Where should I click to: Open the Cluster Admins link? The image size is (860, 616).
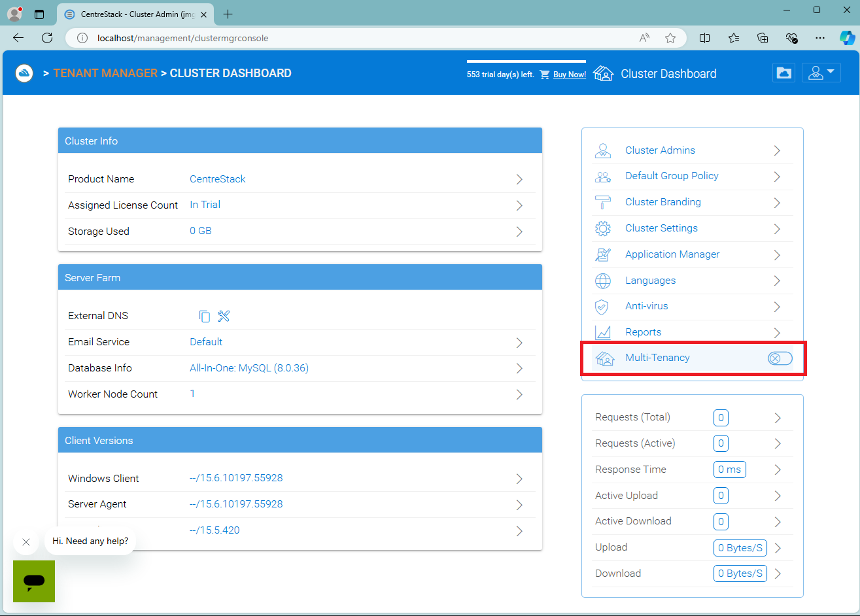[x=660, y=150]
